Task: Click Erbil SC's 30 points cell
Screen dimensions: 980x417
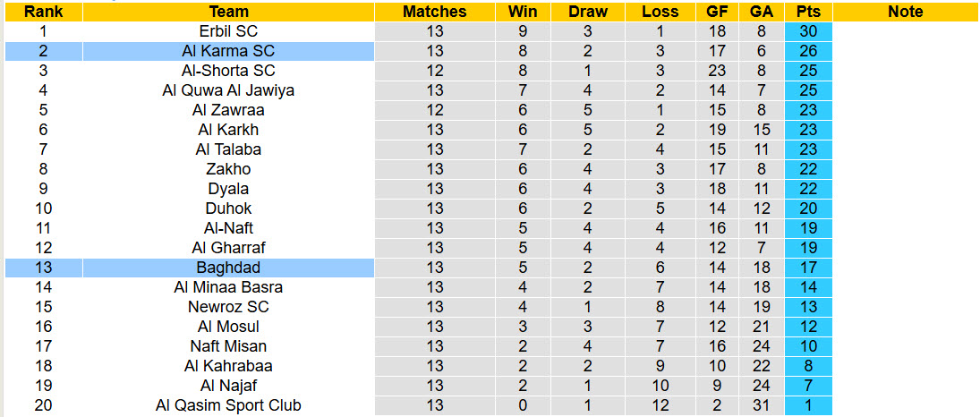Action: [807, 31]
